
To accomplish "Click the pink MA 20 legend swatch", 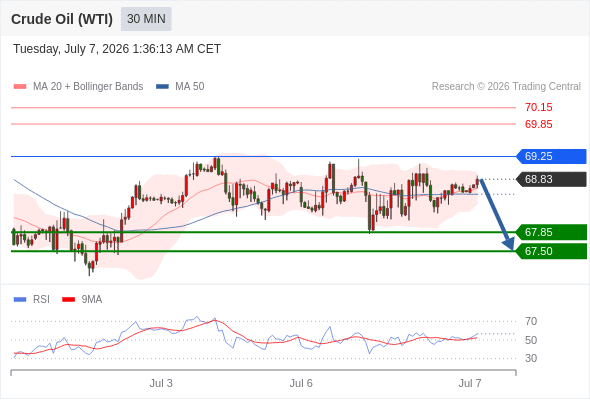I will coord(20,87).
